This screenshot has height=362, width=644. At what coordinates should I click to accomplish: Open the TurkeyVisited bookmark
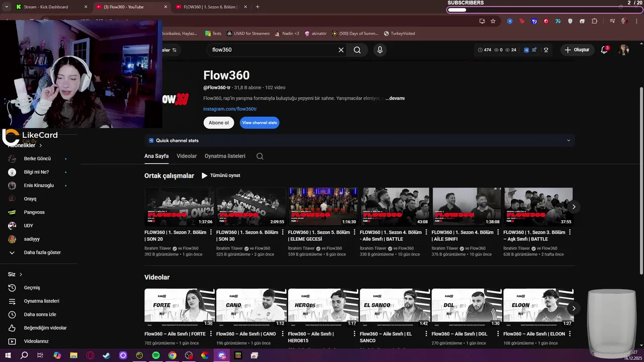[x=399, y=33]
